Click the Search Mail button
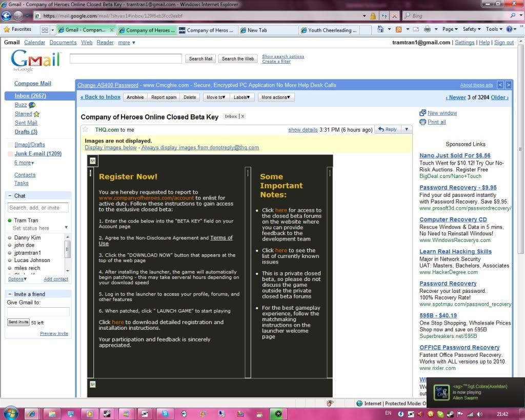The image size is (525, 420). (x=200, y=58)
